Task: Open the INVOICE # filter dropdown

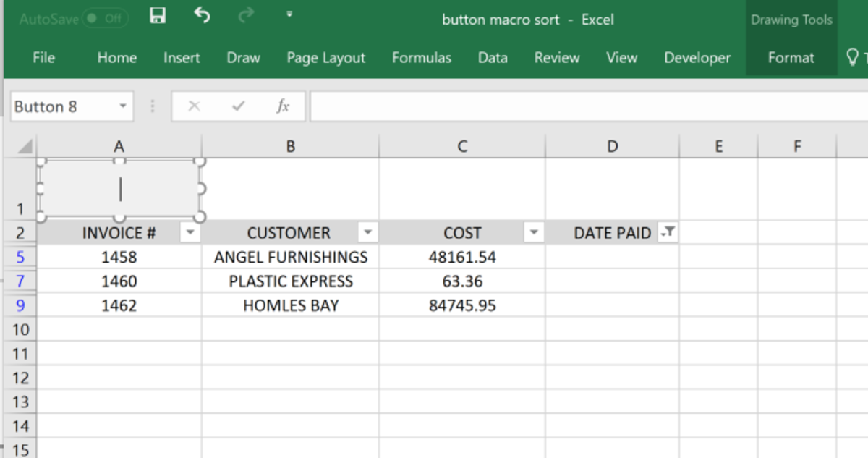Action: [190, 232]
